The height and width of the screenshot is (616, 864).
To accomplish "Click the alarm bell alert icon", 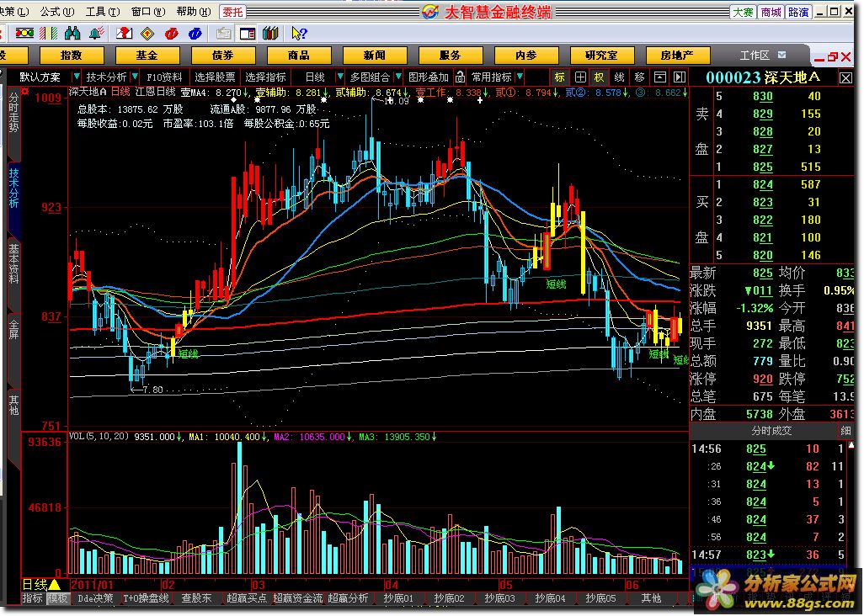I will [97, 34].
